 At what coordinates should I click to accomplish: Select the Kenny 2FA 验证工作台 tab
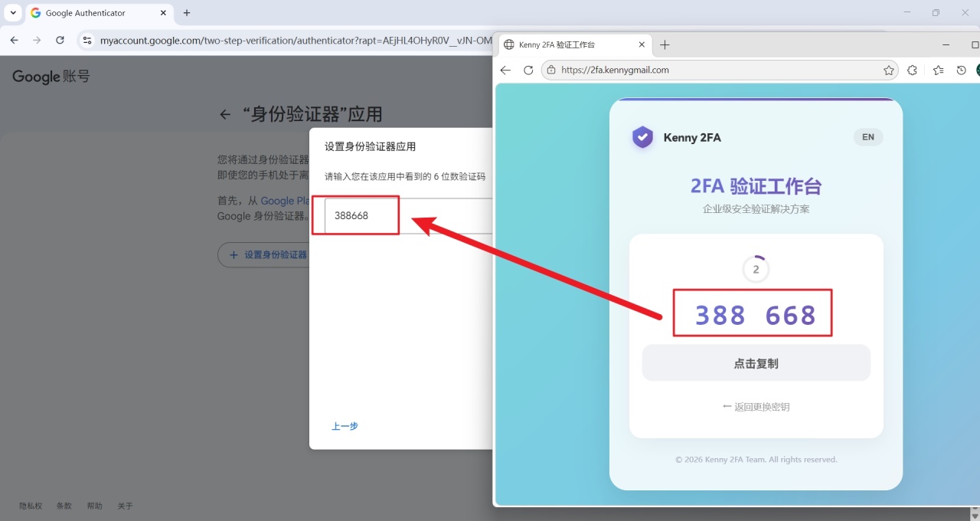pyautogui.click(x=574, y=45)
